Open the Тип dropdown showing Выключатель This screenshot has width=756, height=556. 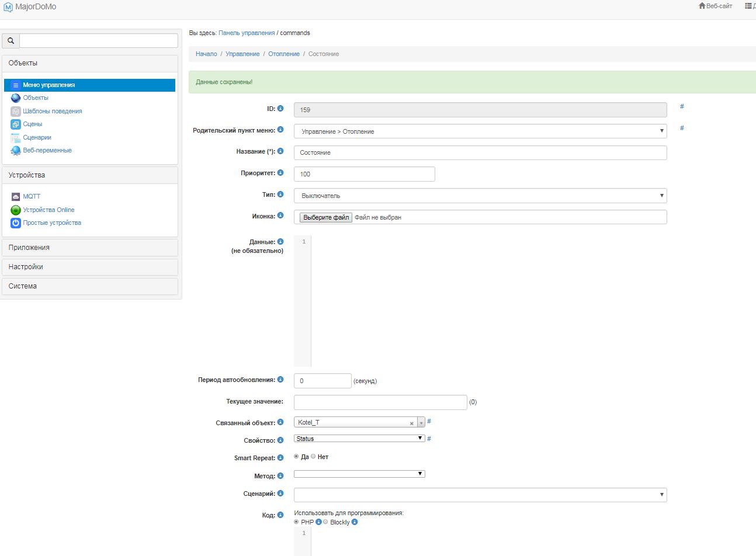tap(480, 196)
